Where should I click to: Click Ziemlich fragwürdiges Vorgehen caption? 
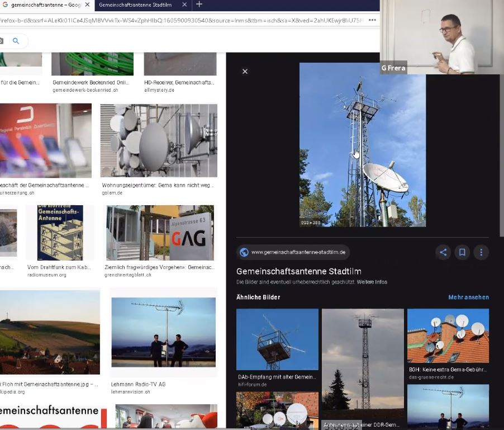[x=159, y=267]
